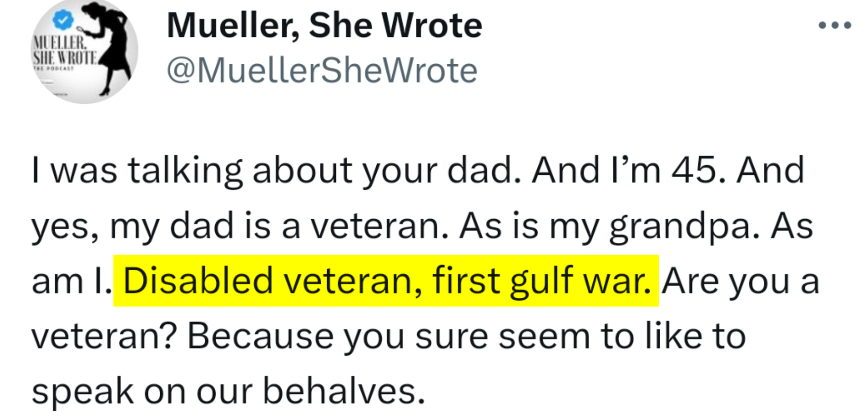Viewport: 868px width, 416px height.
Task: Click the words 'first gulf war' in highlight
Action: 542,281
